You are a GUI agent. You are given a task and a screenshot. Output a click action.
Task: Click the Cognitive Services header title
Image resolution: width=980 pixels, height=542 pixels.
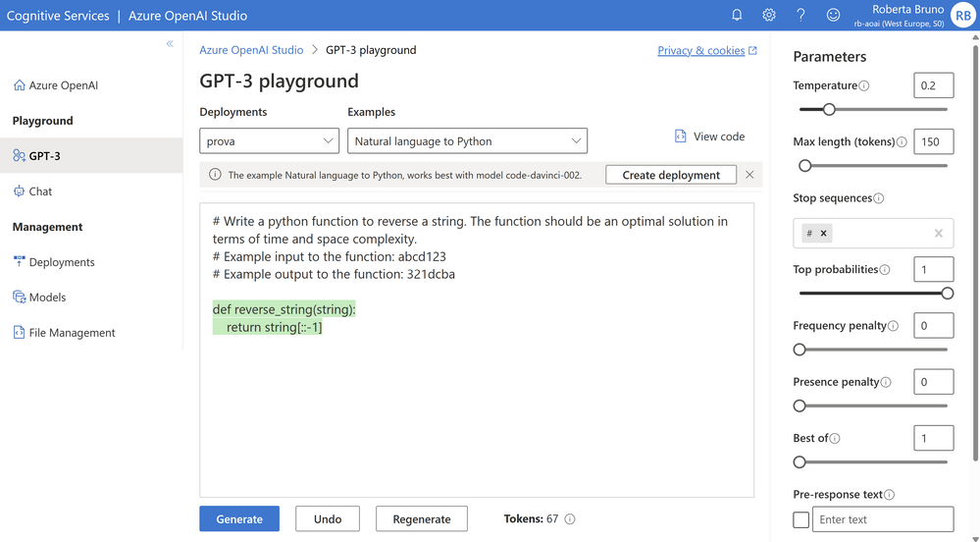click(x=58, y=16)
